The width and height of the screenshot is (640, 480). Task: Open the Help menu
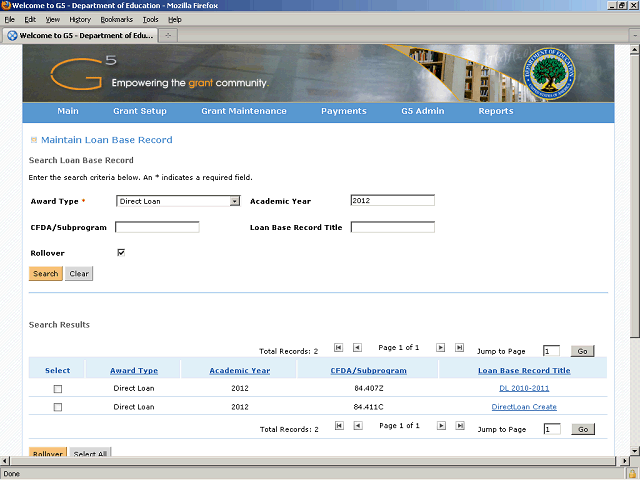(x=175, y=20)
